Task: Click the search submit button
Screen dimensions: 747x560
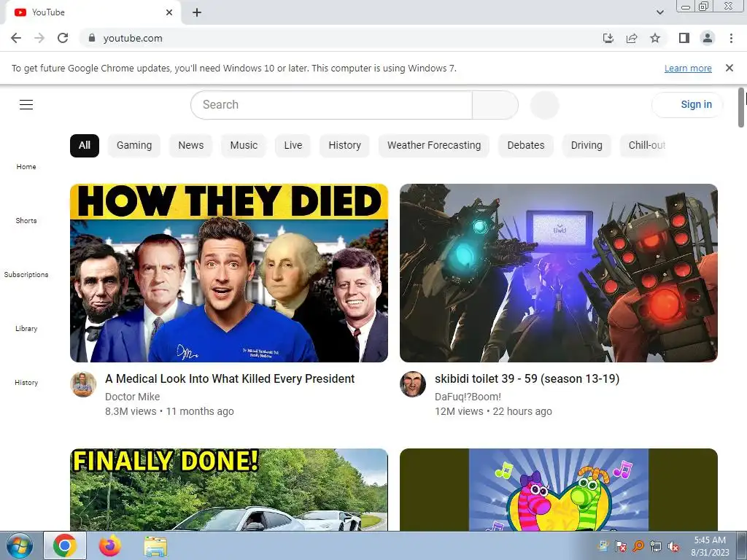Action: pyautogui.click(x=495, y=105)
